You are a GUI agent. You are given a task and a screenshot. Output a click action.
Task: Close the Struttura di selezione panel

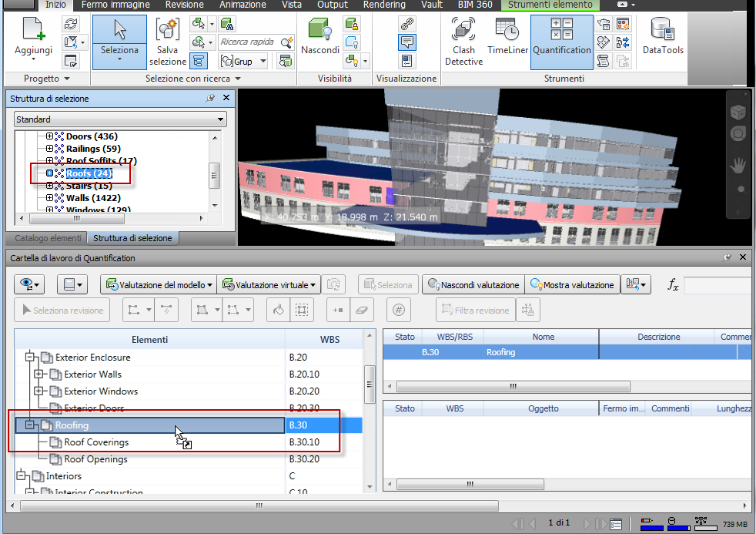point(226,97)
